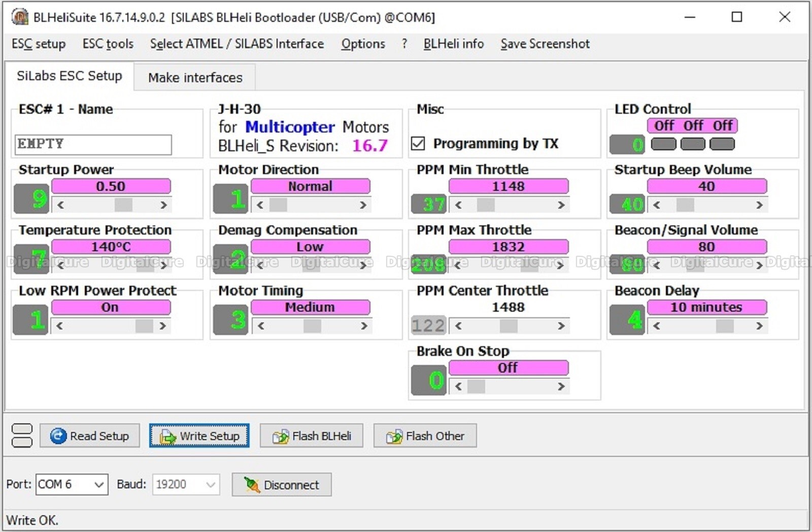Open Select ATMEL / SILABS Interface menu
Viewport: 812px width, 532px height.
click(x=237, y=44)
